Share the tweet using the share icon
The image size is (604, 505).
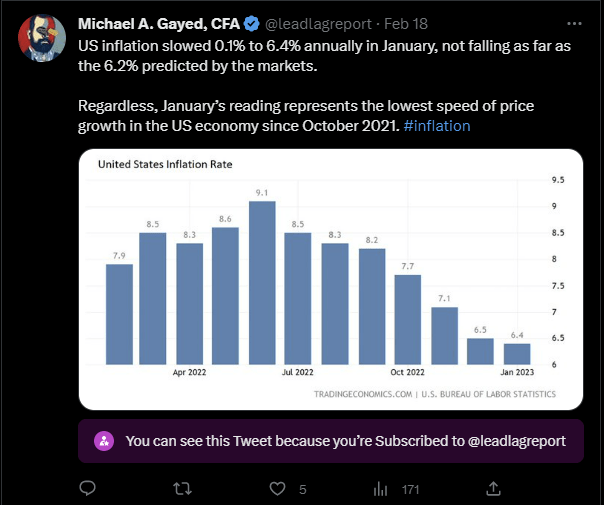click(493, 488)
